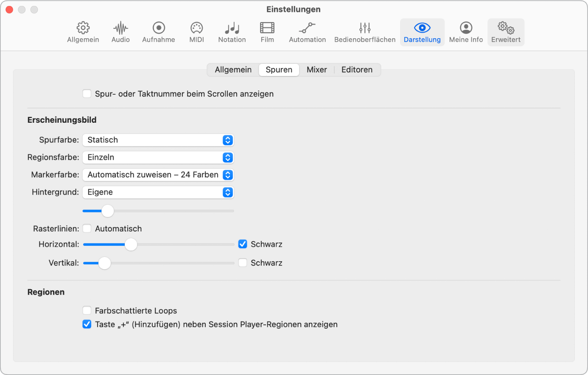This screenshot has width=588, height=375.
Task: Toggle Rasterlinien Automatisch checkbox
Action: pyautogui.click(x=87, y=228)
